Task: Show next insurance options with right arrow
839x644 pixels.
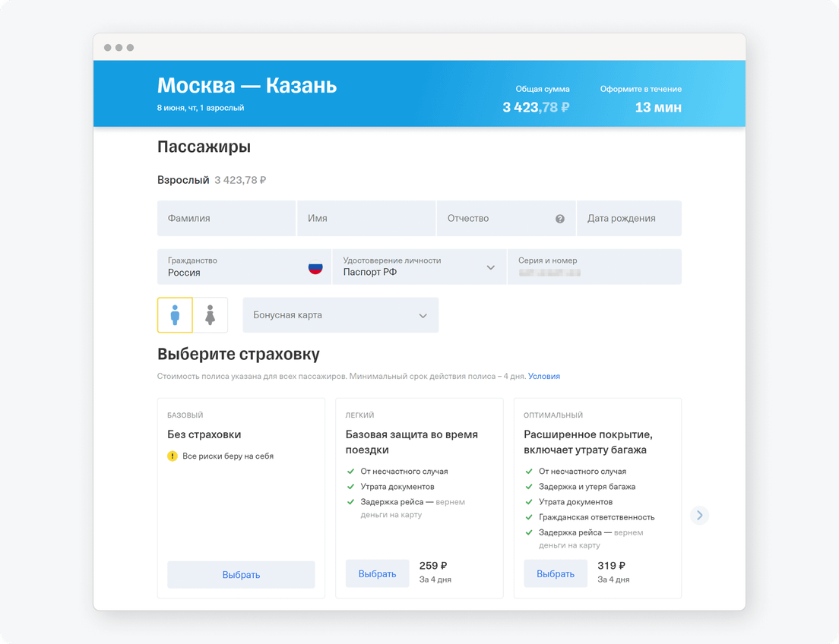Action: coord(699,515)
